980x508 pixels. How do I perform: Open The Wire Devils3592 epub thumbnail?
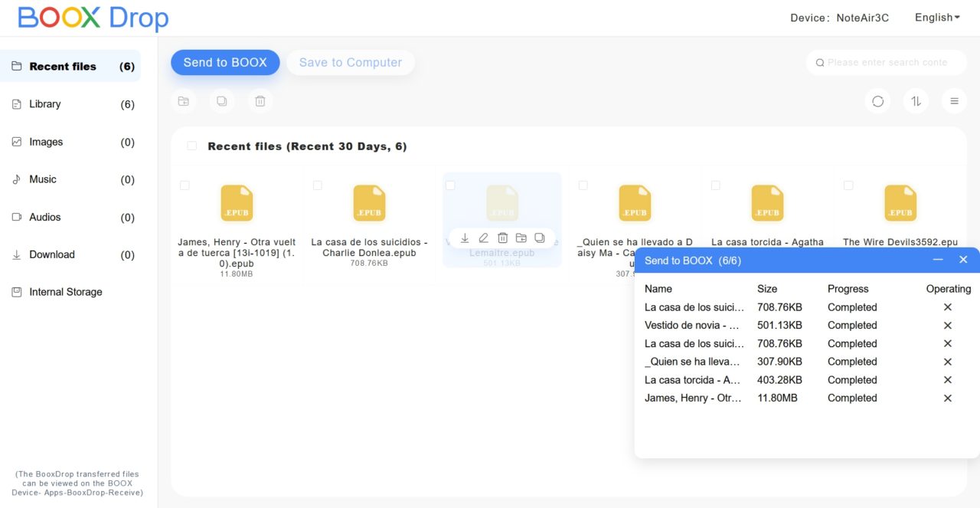(900, 204)
